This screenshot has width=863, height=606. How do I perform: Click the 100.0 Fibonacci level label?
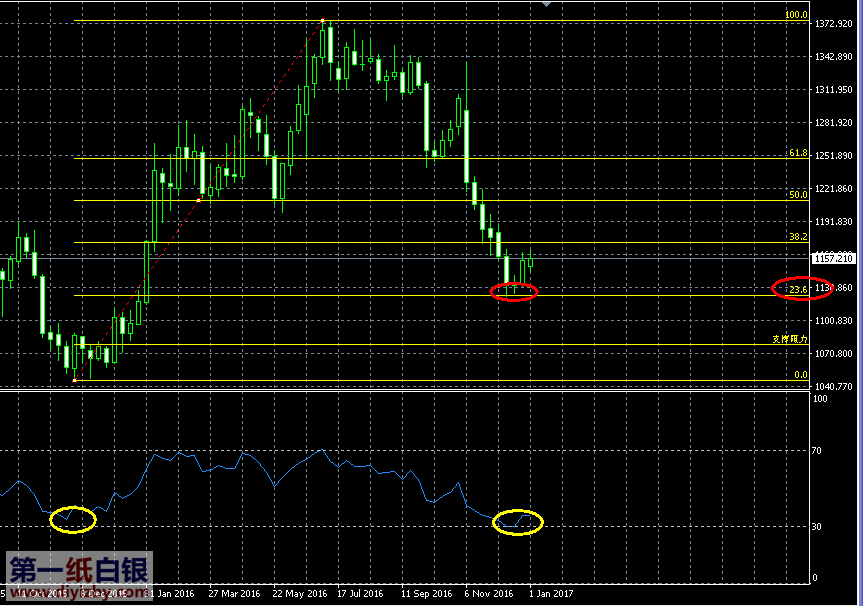tap(796, 15)
